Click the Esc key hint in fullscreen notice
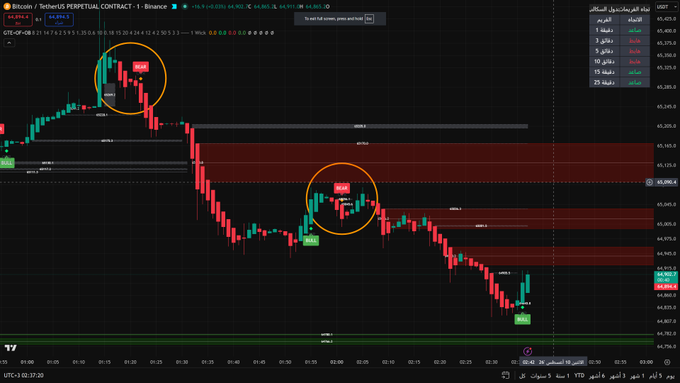 pos(369,19)
